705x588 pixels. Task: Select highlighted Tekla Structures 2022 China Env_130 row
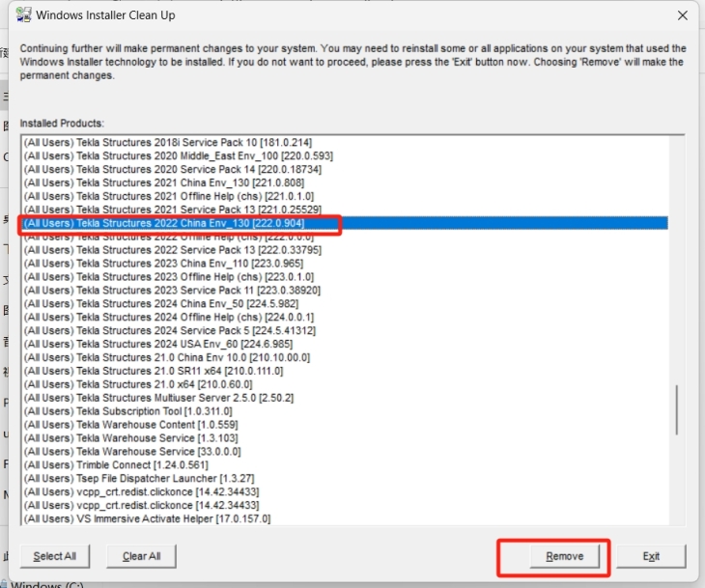(x=345, y=223)
